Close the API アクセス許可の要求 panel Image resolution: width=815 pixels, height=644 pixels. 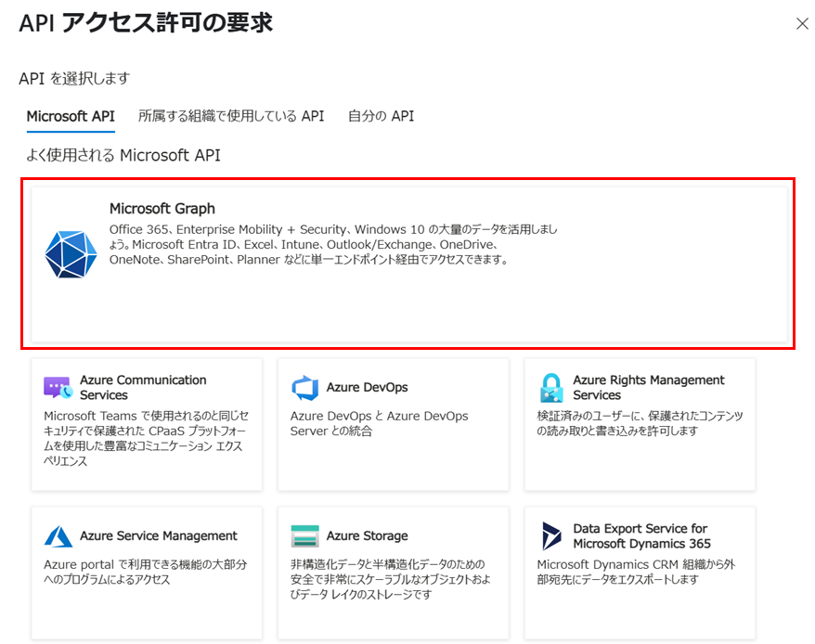802,23
